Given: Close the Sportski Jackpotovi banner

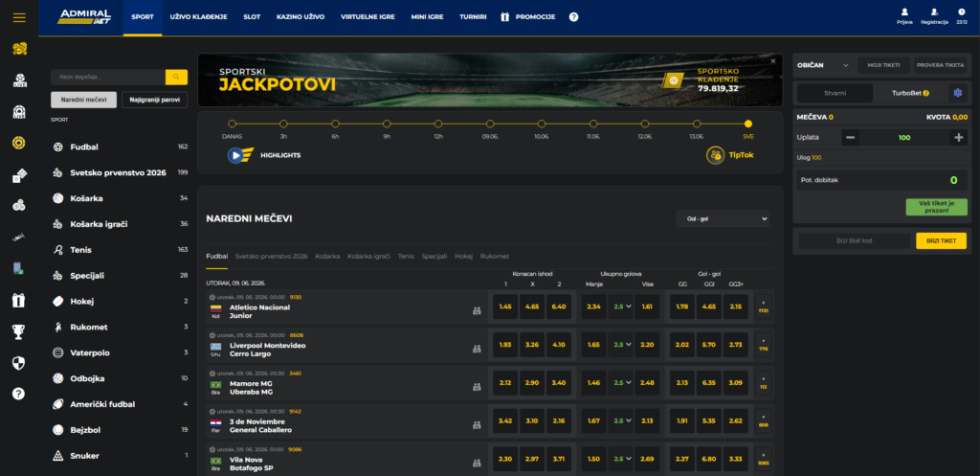Looking at the screenshot, I should point(773,60).
